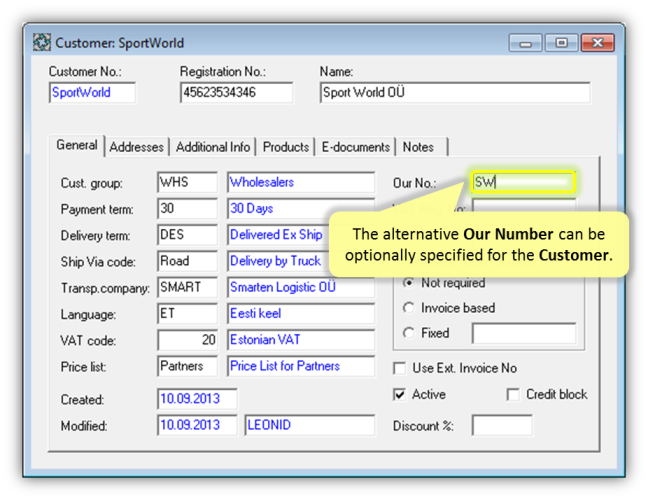
Task: Click the Created date 10.09.2013
Action: tap(197, 399)
